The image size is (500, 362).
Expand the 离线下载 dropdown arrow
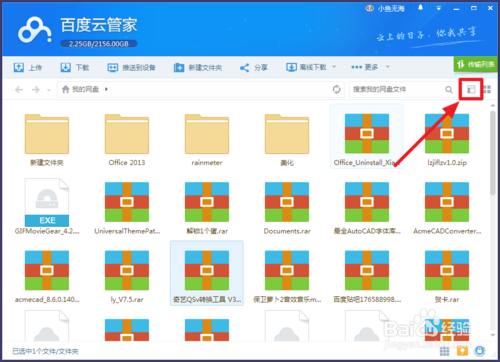click(334, 67)
